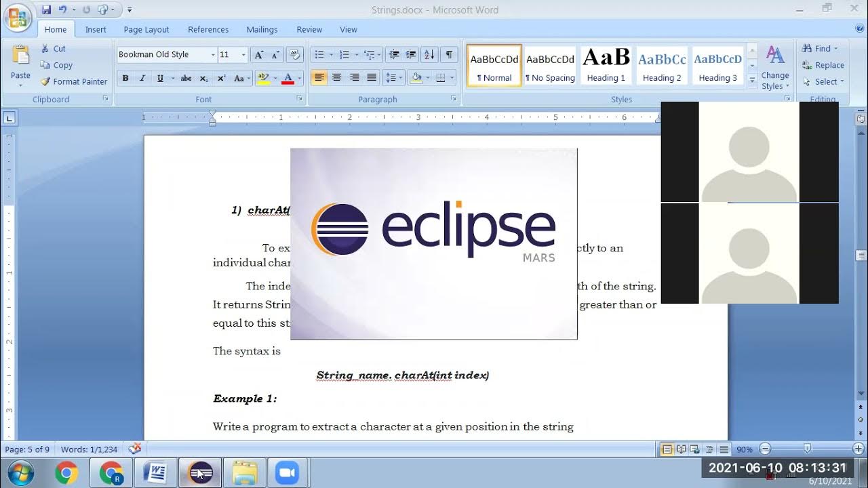Image resolution: width=868 pixels, height=488 pixels.
Task: Switch to Web Layout view
Action: tap(696, 449)
